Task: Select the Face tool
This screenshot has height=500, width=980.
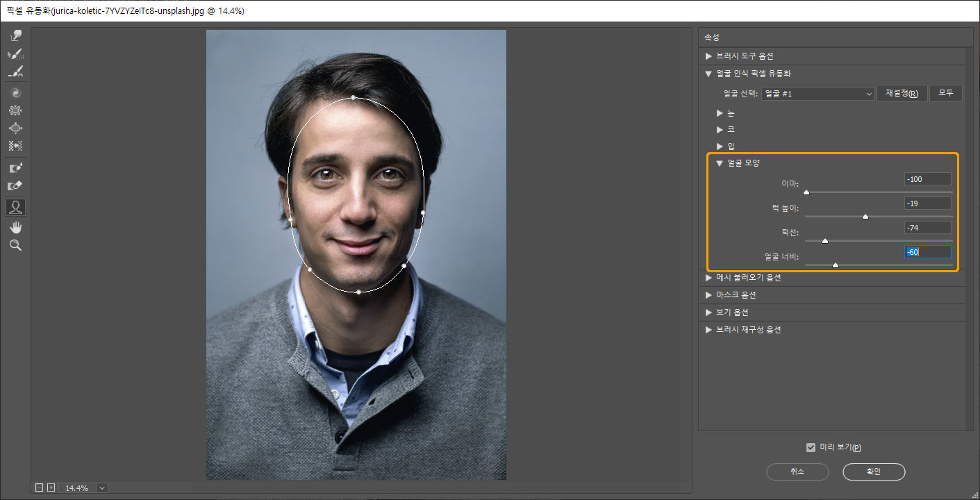Action: (15, 207)
